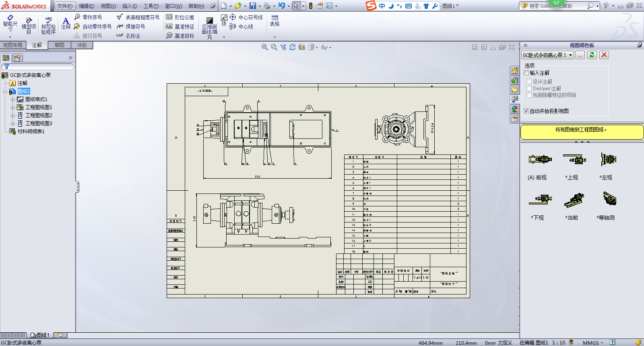Screen dimensions: 644x346
Task: Open the Tables tool
Action: coord(275,21)
